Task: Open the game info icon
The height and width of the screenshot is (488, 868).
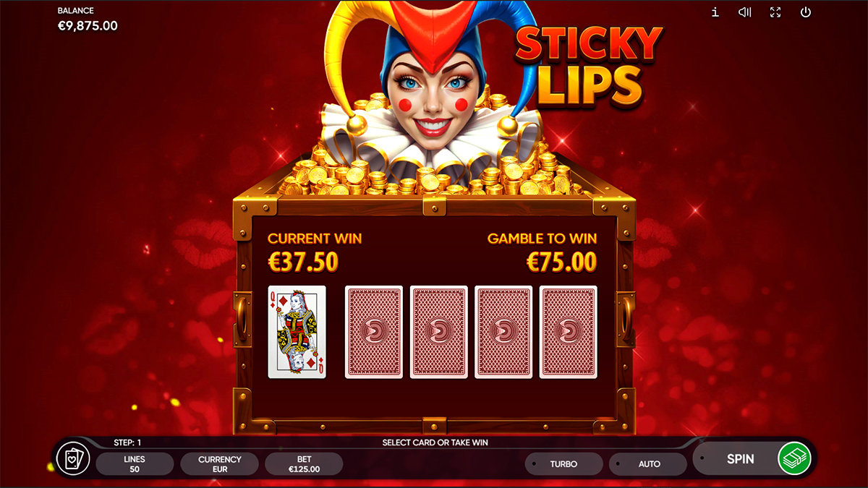Action: tap(715, 12)
